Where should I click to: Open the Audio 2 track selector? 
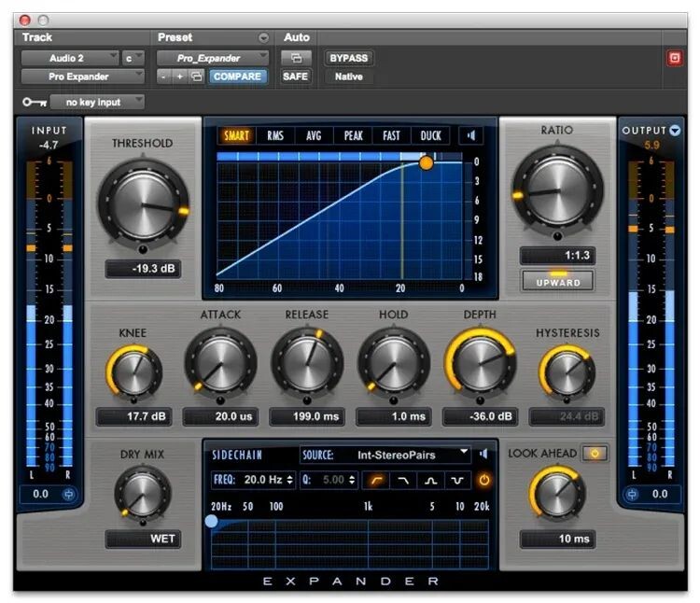click(x=70, y=58)
